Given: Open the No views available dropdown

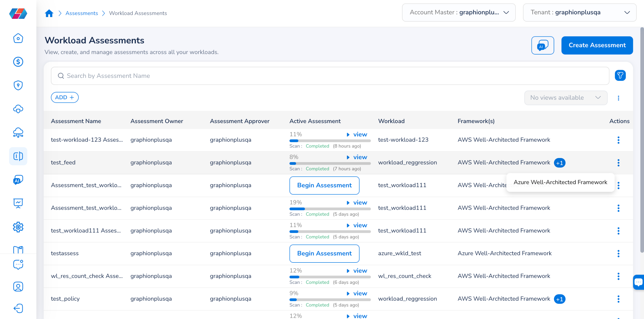Looking at the screenshot, I should click(x=566, y=98).
